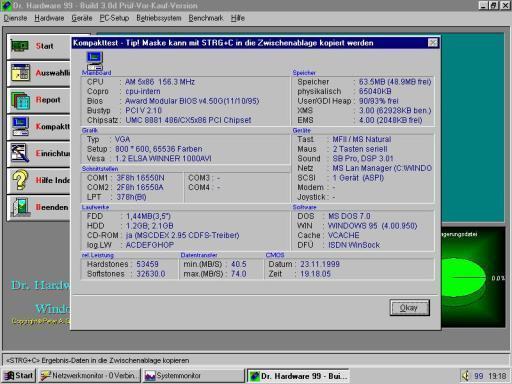Viewport: 512px width, 384px height.
Task: Click log.LW value ACDEFGHOP
Action: pos(150,245)
